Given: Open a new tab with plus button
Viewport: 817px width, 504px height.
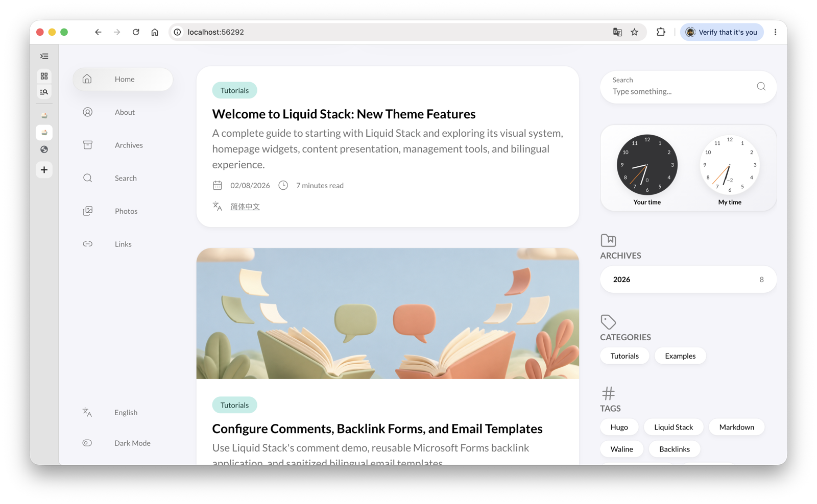Looking at the screenshot, I should [44, 170].
